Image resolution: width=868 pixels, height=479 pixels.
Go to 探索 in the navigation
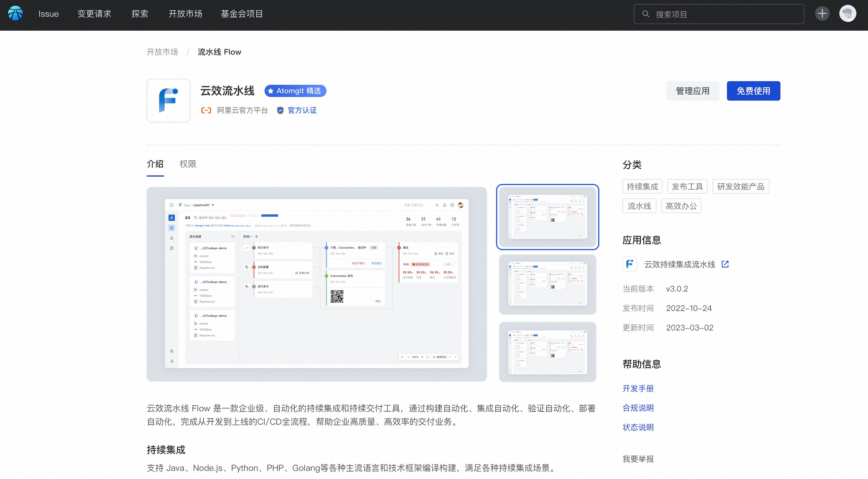140,14
